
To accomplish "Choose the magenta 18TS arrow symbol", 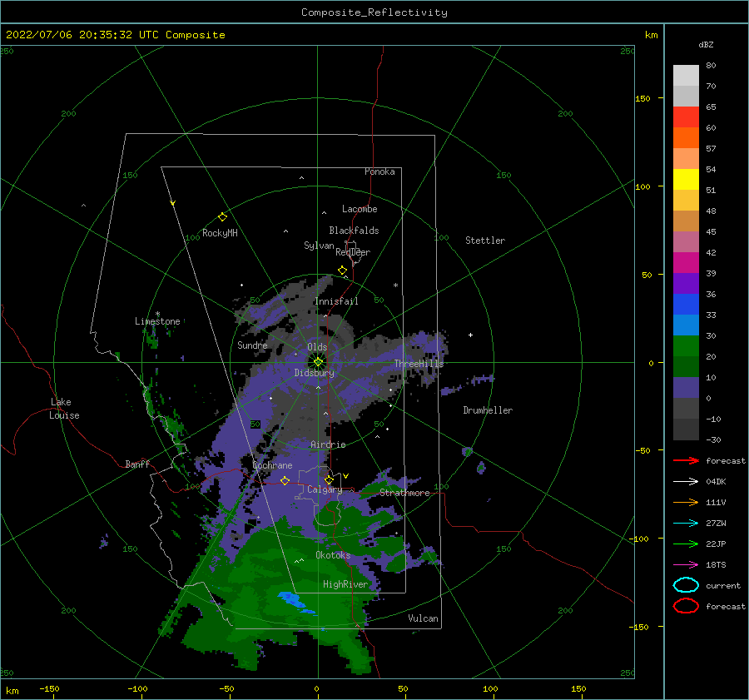I will tap(686, 565).
